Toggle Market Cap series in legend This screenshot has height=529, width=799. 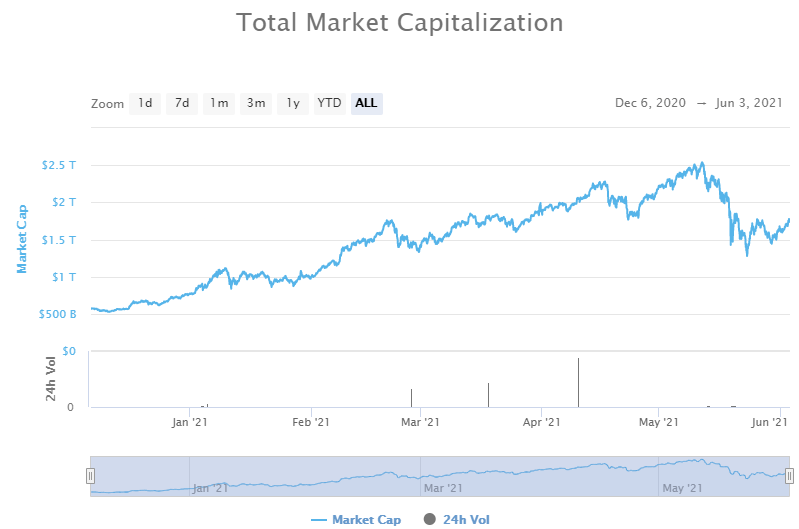coord(366,519)
